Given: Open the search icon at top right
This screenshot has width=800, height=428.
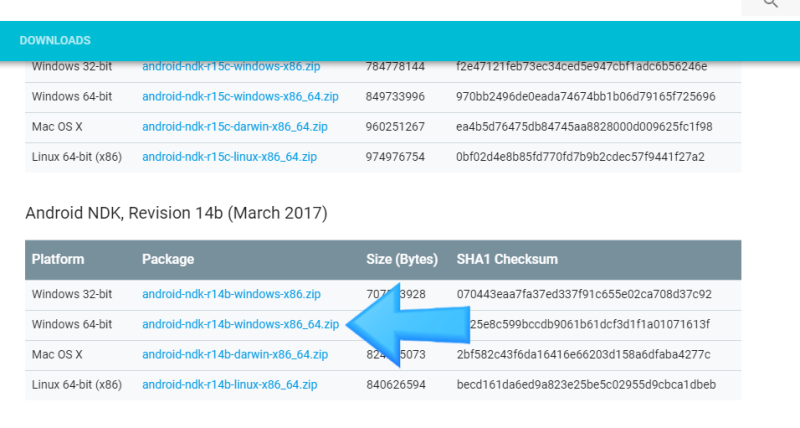Looking at the screenshot, I should pyautogui.click(x=770, y=4).
